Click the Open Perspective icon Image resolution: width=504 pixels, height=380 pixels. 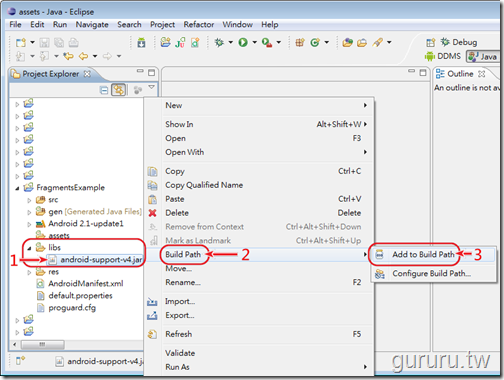click(430, 42)
